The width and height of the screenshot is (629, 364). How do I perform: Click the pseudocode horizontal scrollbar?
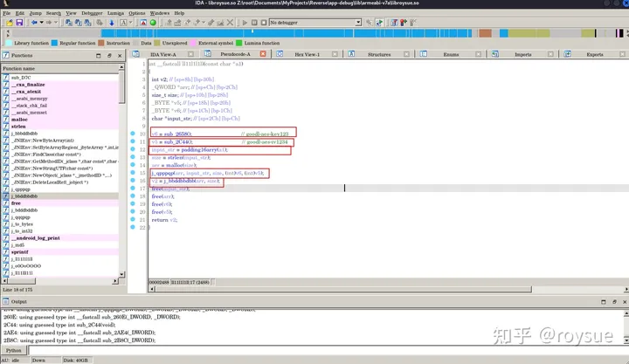point(343,289)
